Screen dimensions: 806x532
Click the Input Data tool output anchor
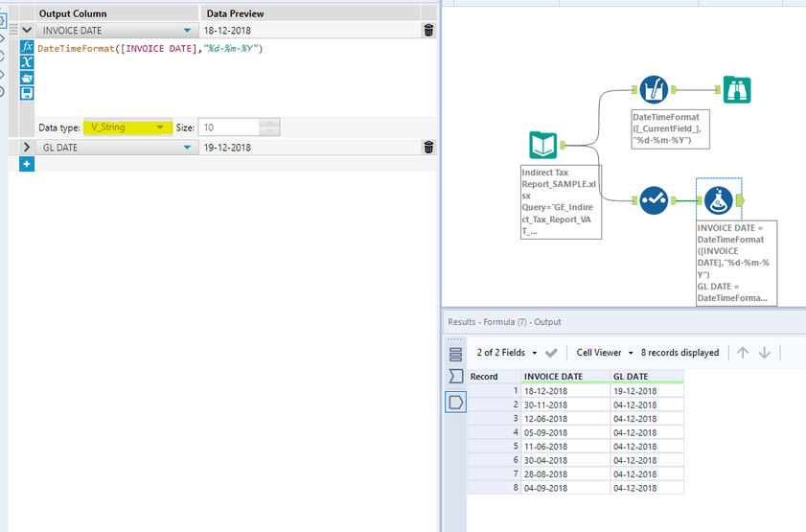coord(563,146)
